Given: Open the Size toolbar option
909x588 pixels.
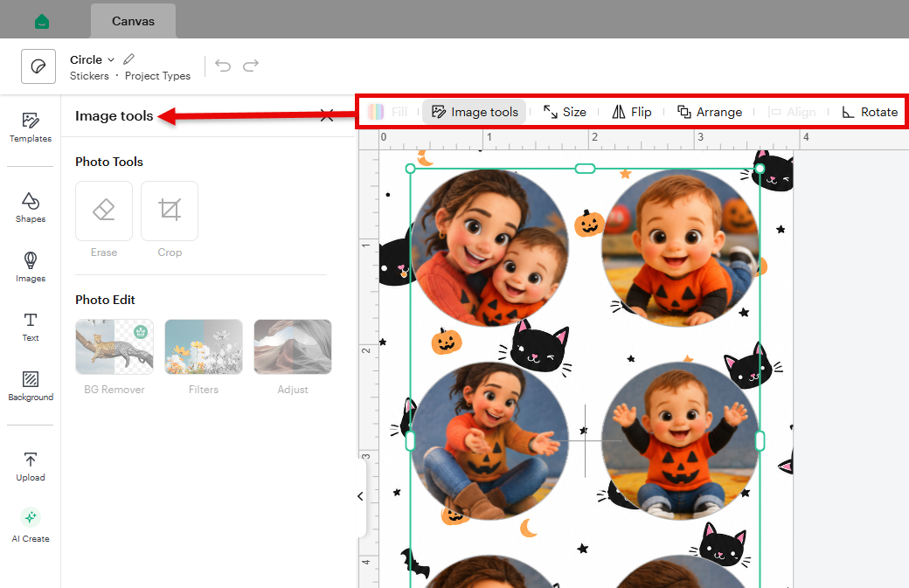Looking at the screenshot, I should [565, 112].
